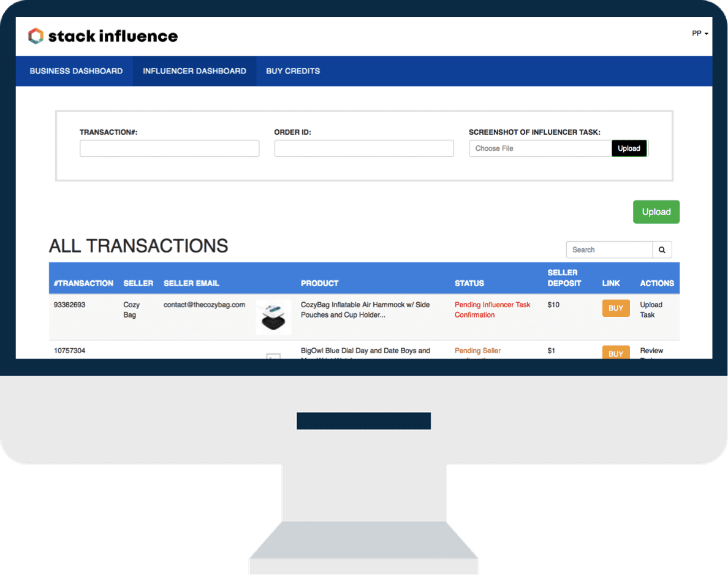Viewport: 728px width, 575px height.
Task: Click the $1 seller deposit value
Action: pyautogui.click(x=551, y=351)
